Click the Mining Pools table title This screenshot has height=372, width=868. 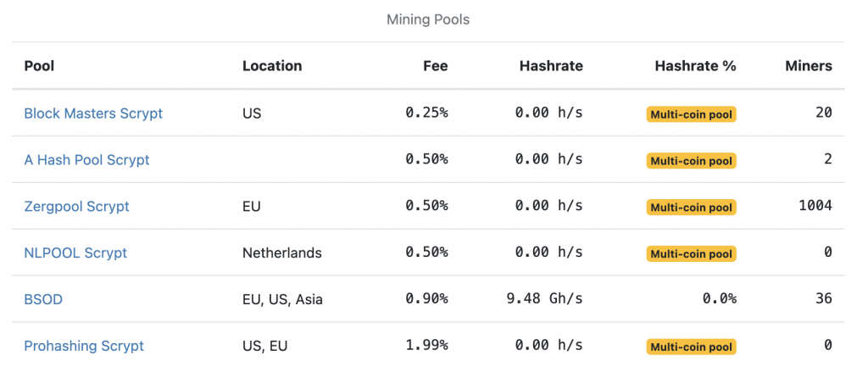(428, 20)
